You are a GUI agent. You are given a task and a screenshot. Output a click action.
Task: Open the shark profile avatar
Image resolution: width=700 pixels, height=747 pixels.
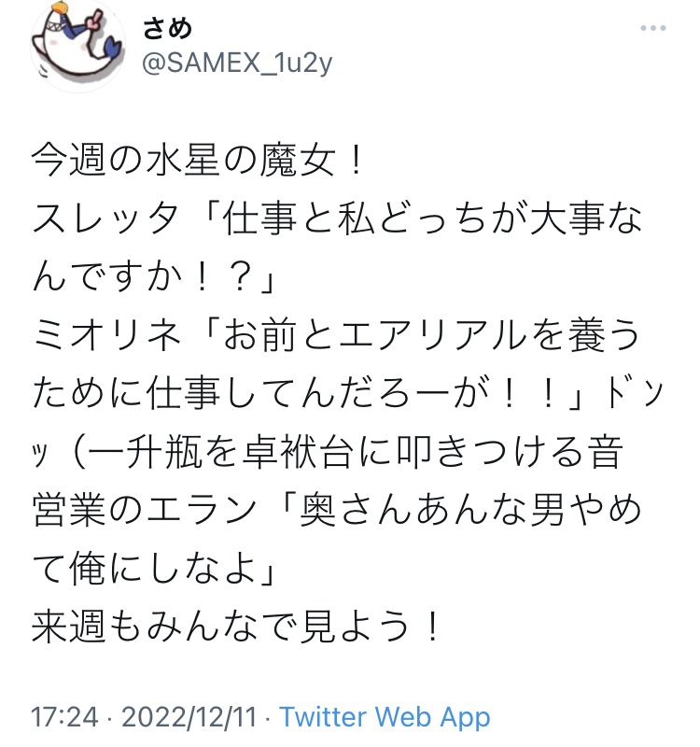[x=77, y=46]
